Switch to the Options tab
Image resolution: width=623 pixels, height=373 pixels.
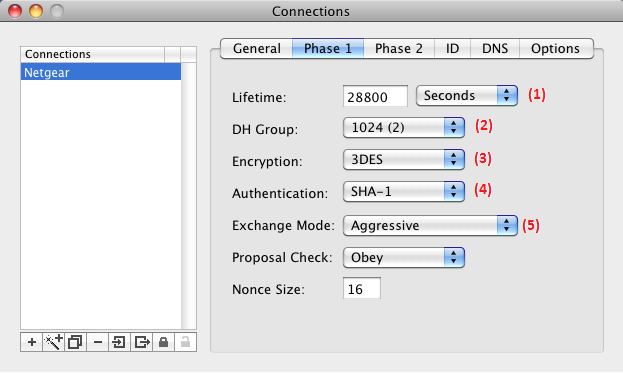point(556,48)
